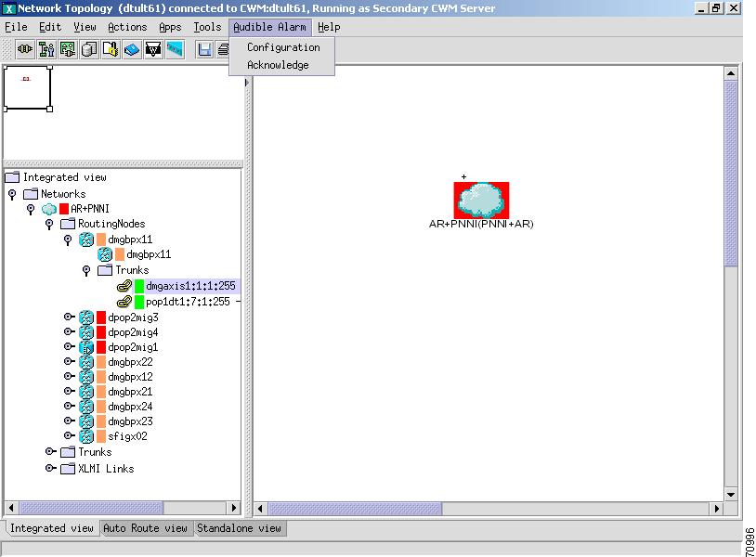Collapse the Networks tree node
Image resolution: width=756 pixels, height=557 pixels.
(12, 195)
